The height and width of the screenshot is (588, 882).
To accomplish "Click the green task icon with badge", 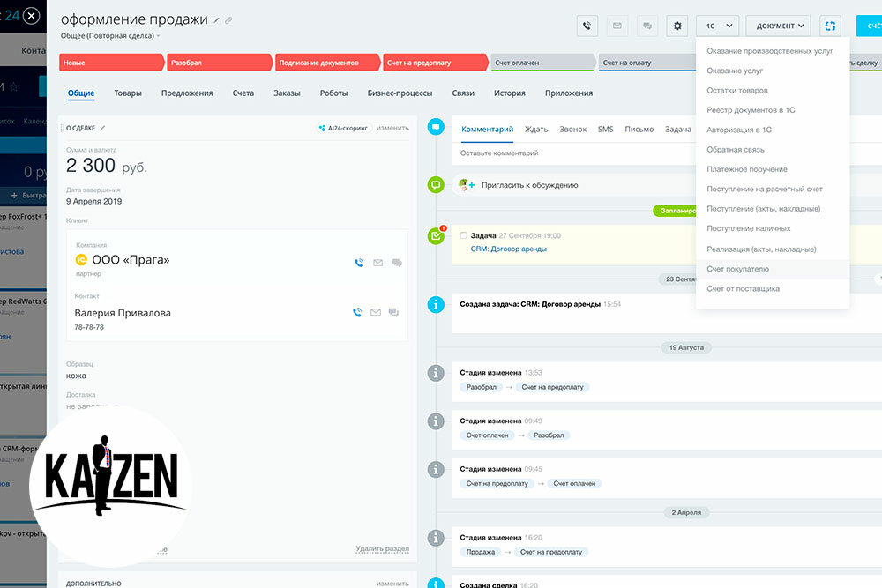I will pos(436,235).
